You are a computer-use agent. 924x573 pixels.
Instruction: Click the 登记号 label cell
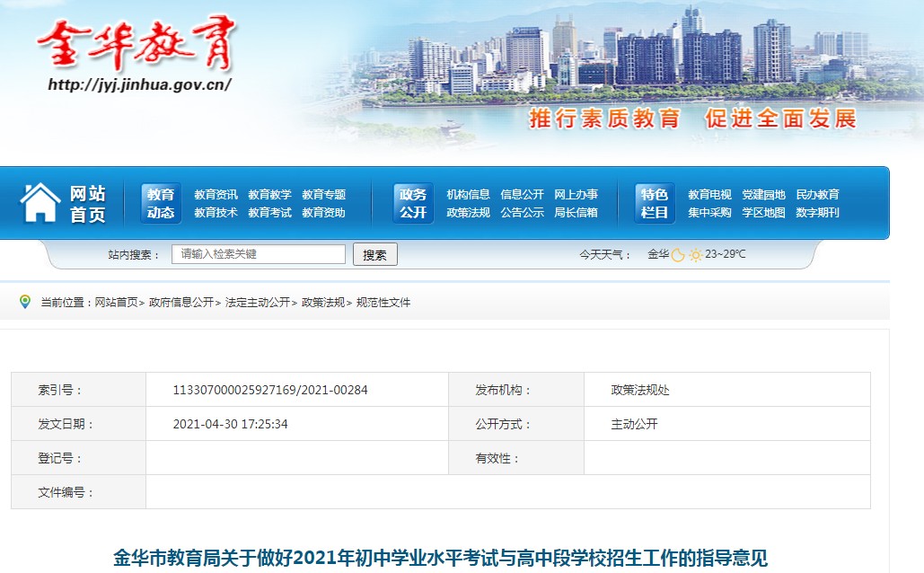pyautogui.click(x=78, y=458)
